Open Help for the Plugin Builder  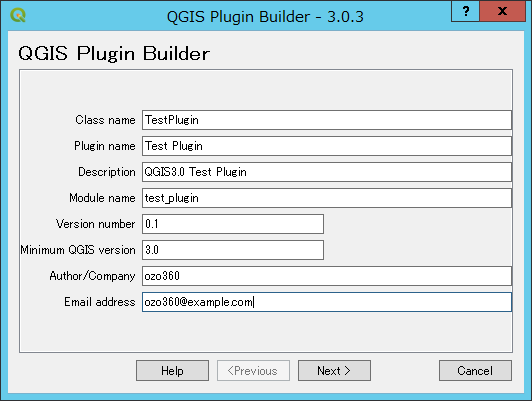tap(172, 370)
